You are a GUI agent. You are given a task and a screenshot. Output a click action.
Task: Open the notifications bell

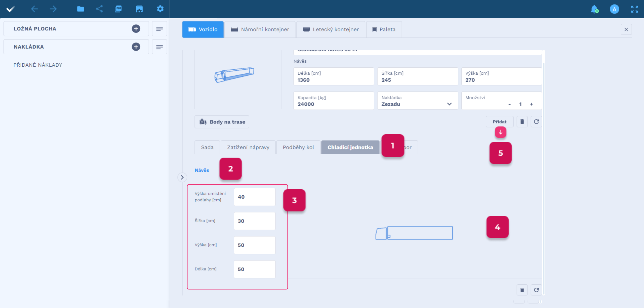coord(594,9)
